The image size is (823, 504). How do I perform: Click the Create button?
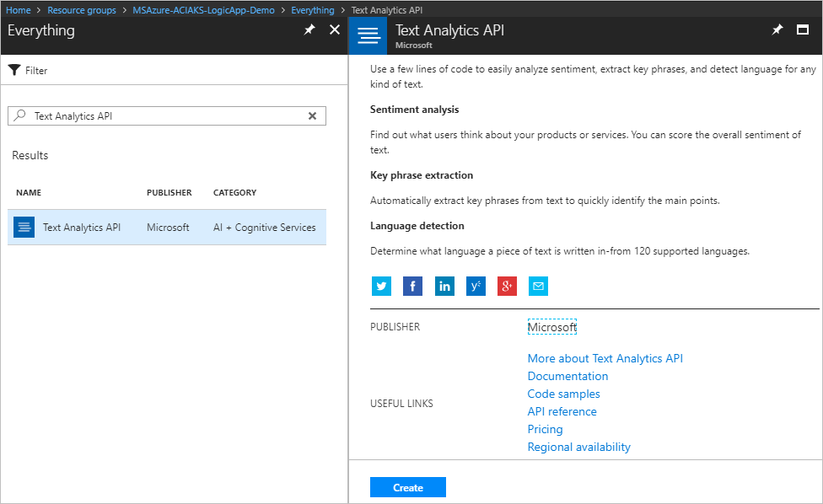pos(408,487)
